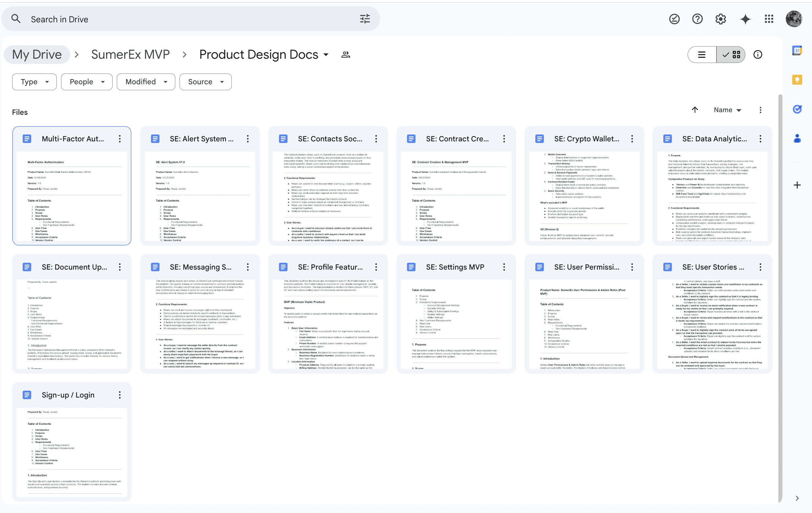Go to SumerEx MVP breadcrumb folder
Screen dimensions: 812x513
tap(130, 54)
